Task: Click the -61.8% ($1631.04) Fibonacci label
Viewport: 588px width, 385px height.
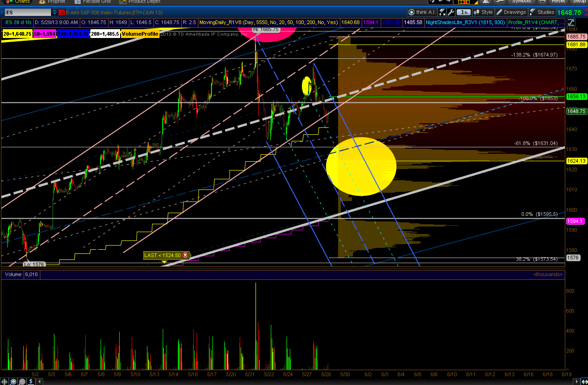Action: (535, 143)
